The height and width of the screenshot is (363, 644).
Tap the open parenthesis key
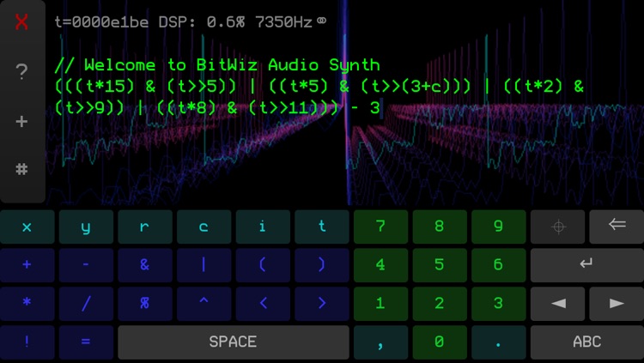click(263, 265)
